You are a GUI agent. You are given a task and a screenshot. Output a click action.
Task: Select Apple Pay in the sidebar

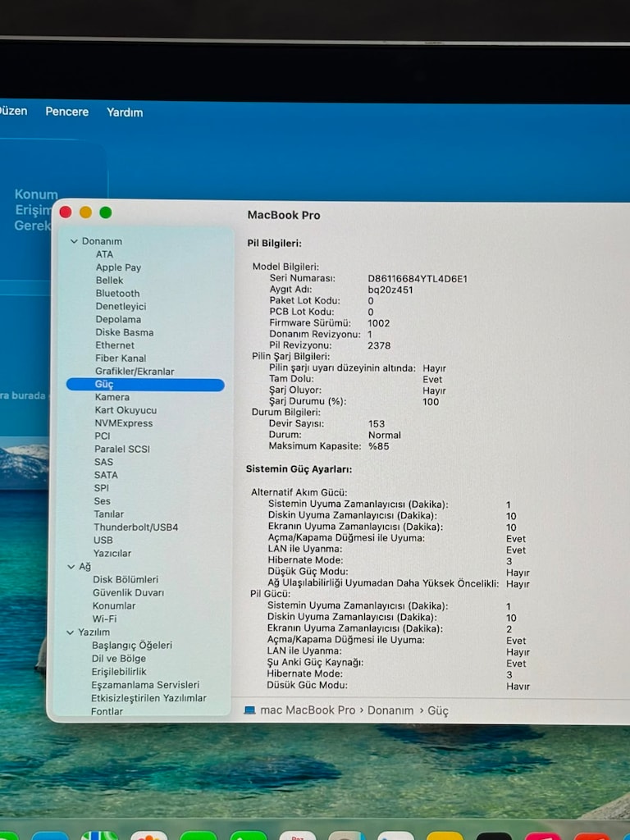coord(118,267)
